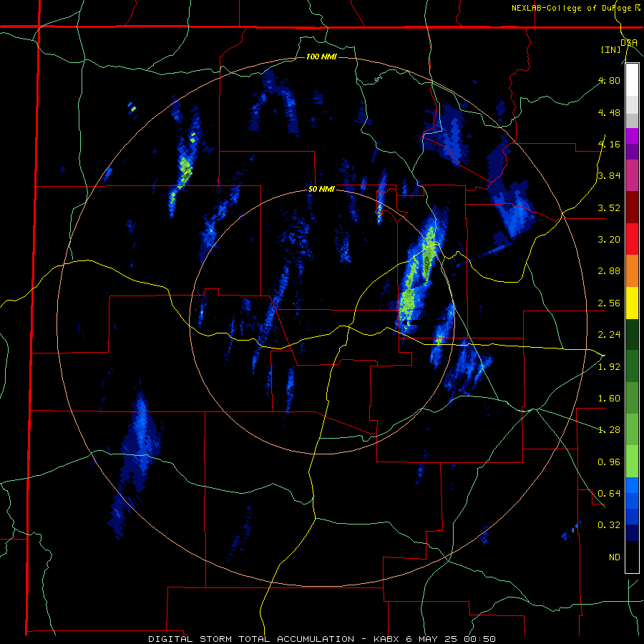
Task: Click the 3.84 legend value
Action: point(609,176)
